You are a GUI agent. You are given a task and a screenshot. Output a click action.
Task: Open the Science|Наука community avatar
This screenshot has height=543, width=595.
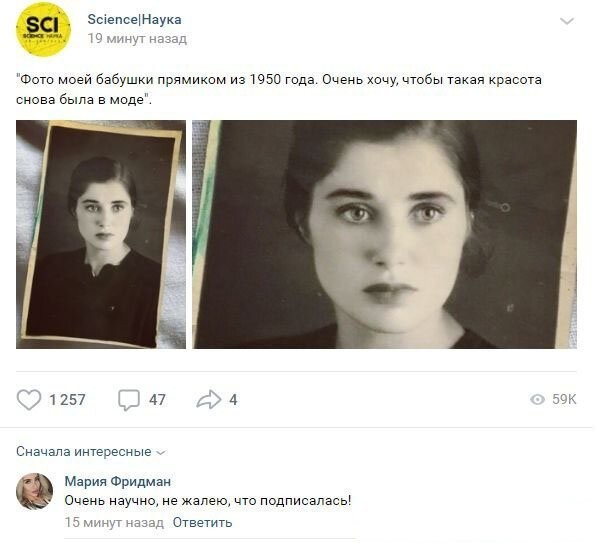tap(43, 29)
